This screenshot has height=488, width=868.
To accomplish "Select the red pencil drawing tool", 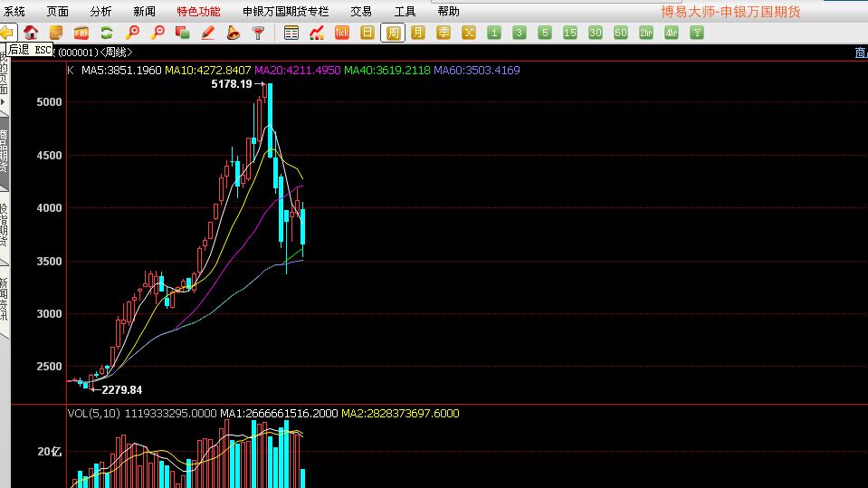I will (x=208, y=33).
